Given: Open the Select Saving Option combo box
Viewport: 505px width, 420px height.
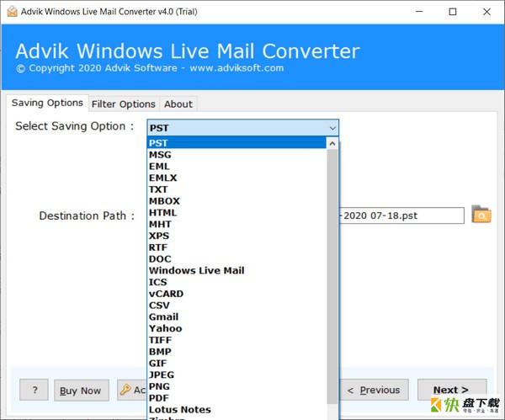Looking at the screenshot, I should pos(243,128).
